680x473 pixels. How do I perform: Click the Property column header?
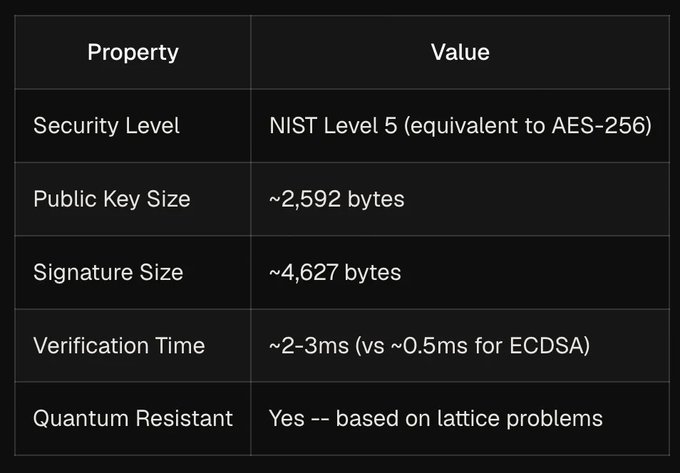coord(133,52)
